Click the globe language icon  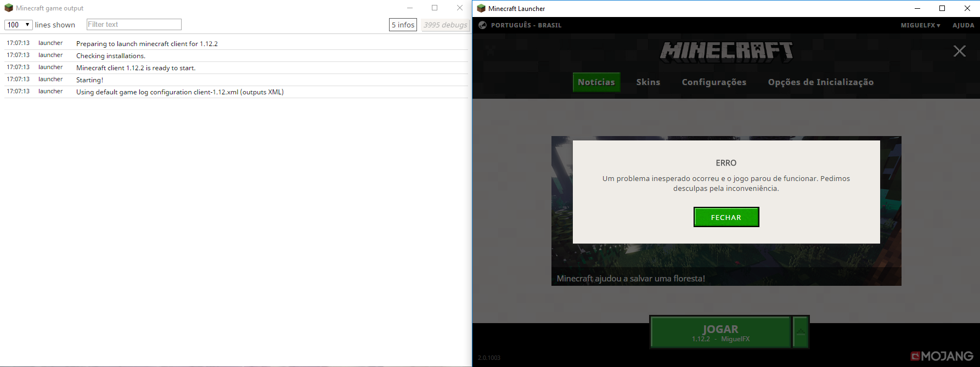pyautogui.click(x=482, y=25)
